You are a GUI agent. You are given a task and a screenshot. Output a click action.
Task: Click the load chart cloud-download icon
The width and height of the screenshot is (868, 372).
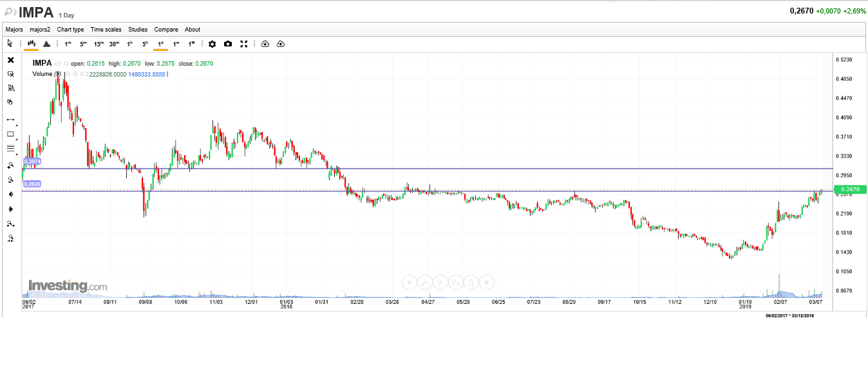point(265,44)
